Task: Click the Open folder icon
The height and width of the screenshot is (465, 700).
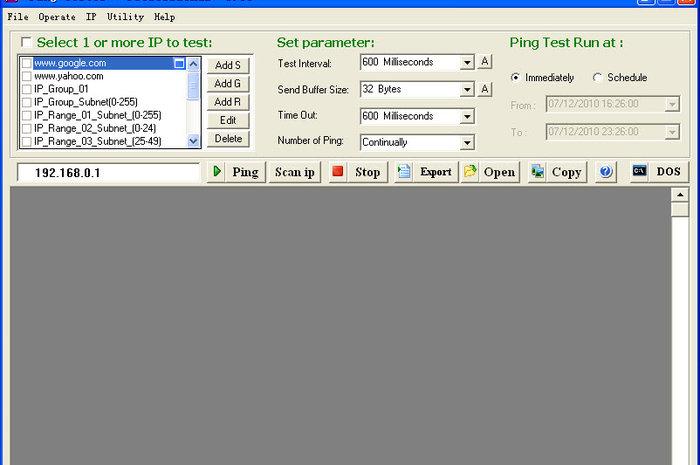Action: coord(470,172)
